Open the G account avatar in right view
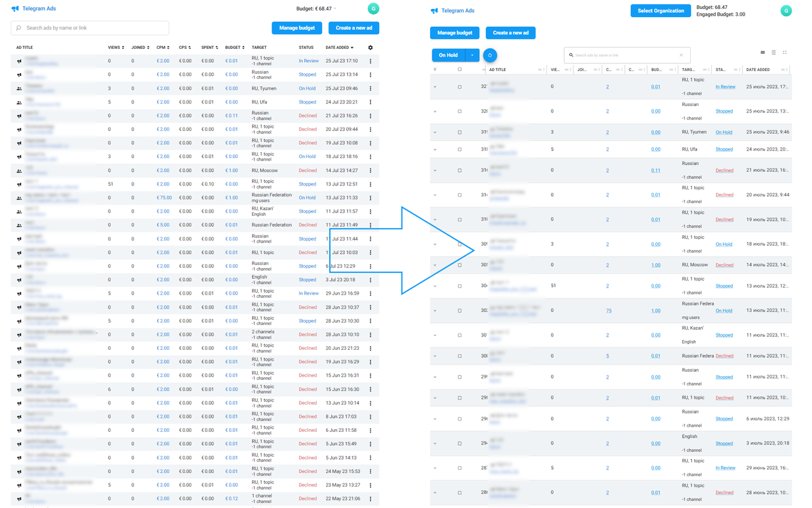The image size is (812, 508). click(x=786, y=11)
